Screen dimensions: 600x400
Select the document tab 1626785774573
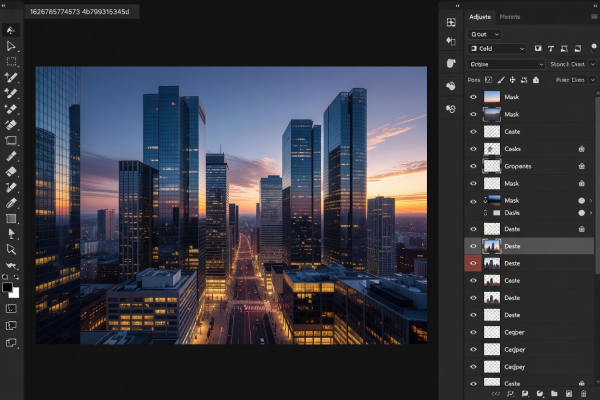pyautogui.click(x=80, y=12)
